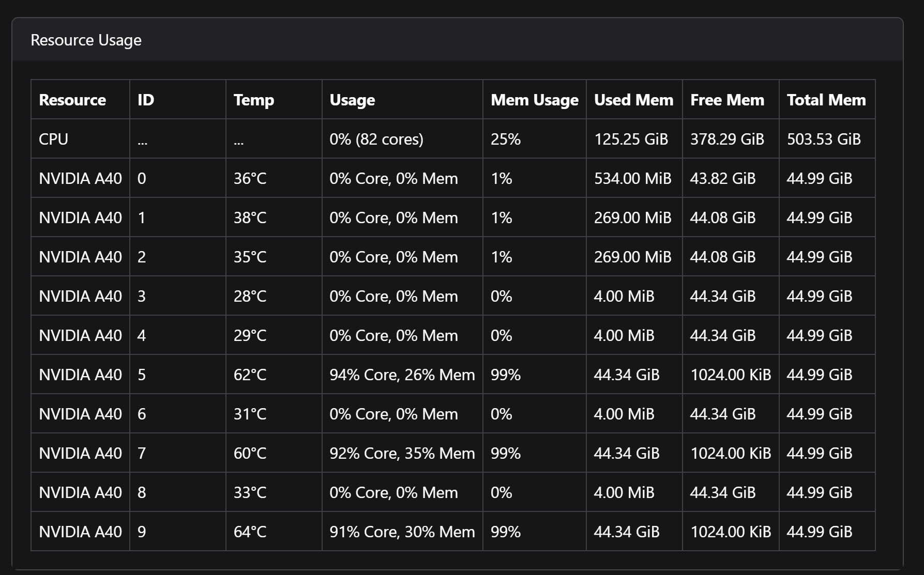Image resolution: width=924 pixels, height=575 pixels.
Task: Click the 503.53 GiB total memory cell
Action: point(824,139)
